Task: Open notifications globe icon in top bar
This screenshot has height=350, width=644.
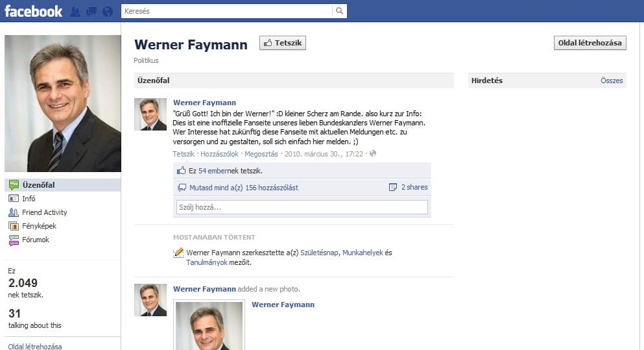Action: pyautogui.click(x=108, y=12)
